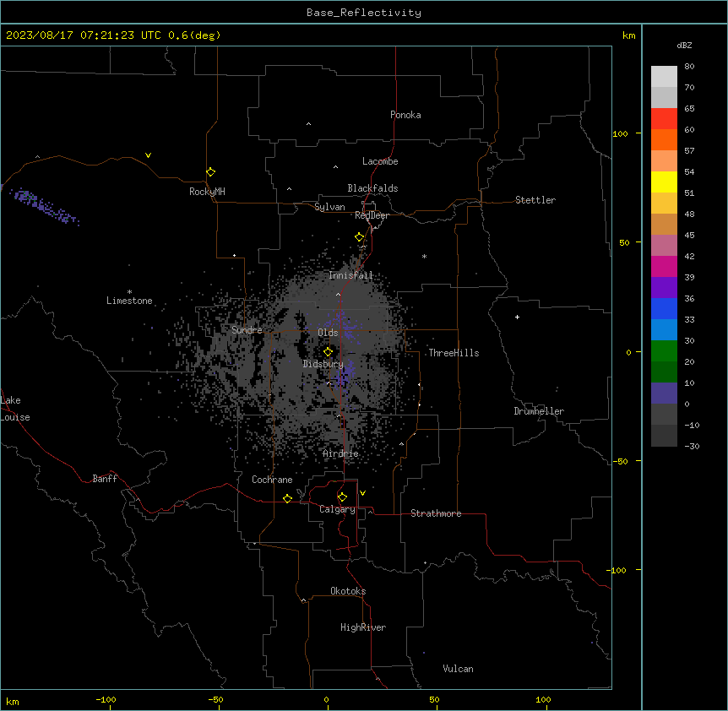The width and height of the screenshot is (728, 711).
Task: Click the RedDeer city label
Action: click(x=372, y=215)
